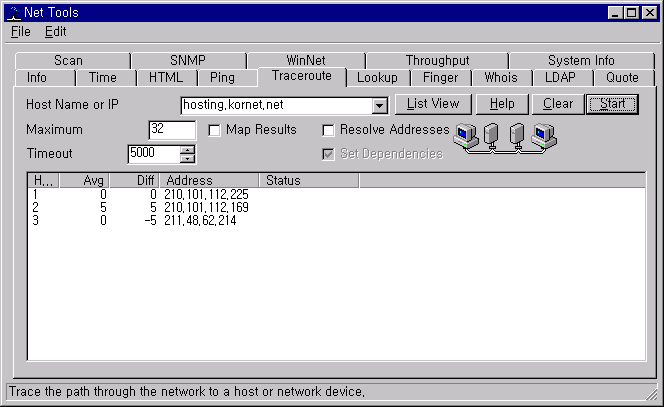Open the Throughput tab
This screenshot has height=407, width=664.
coord(437,61)
